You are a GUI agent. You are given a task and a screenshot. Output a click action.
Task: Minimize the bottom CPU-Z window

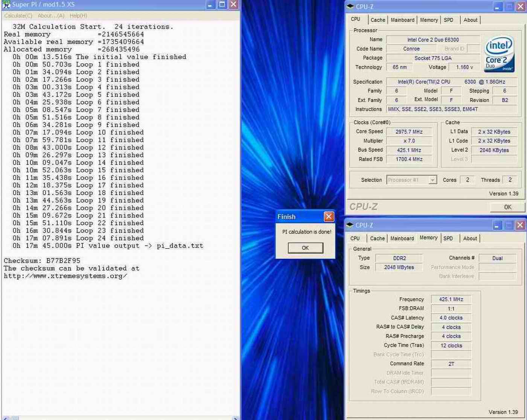point(498,225)
